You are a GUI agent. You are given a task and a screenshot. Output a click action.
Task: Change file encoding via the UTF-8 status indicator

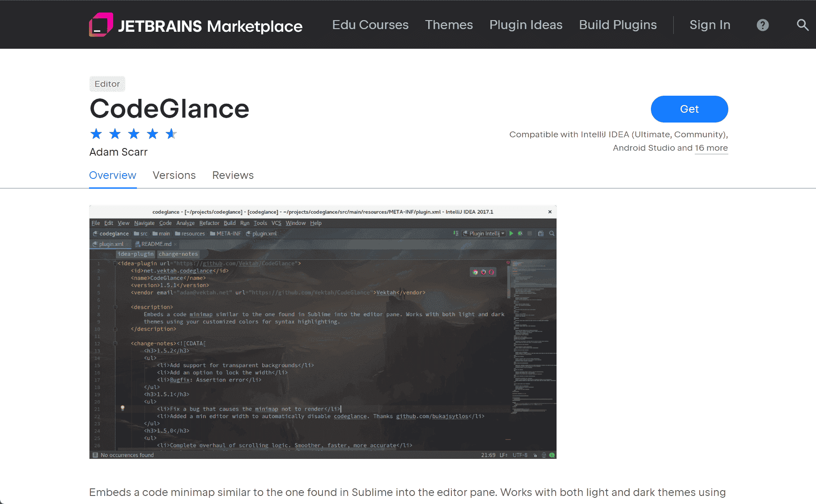(519, 455)
